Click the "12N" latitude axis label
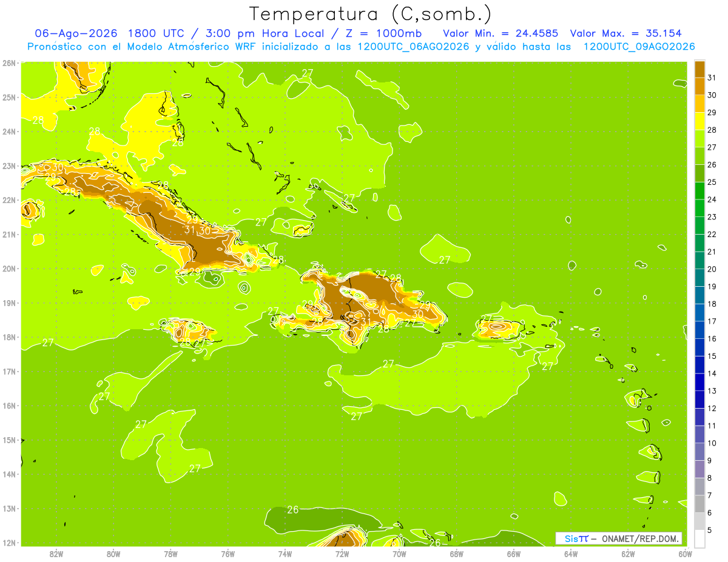Viewport: 728px width, 562px height. [x=9, y=543]
